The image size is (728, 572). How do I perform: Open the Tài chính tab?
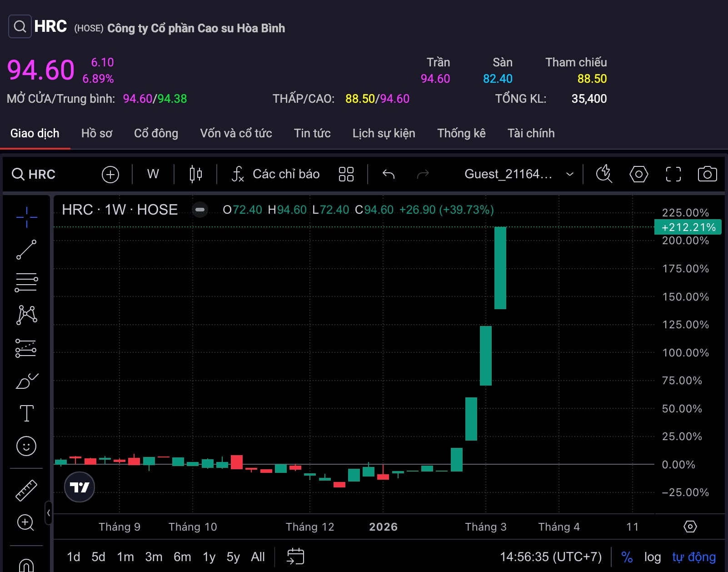point(531,133)
